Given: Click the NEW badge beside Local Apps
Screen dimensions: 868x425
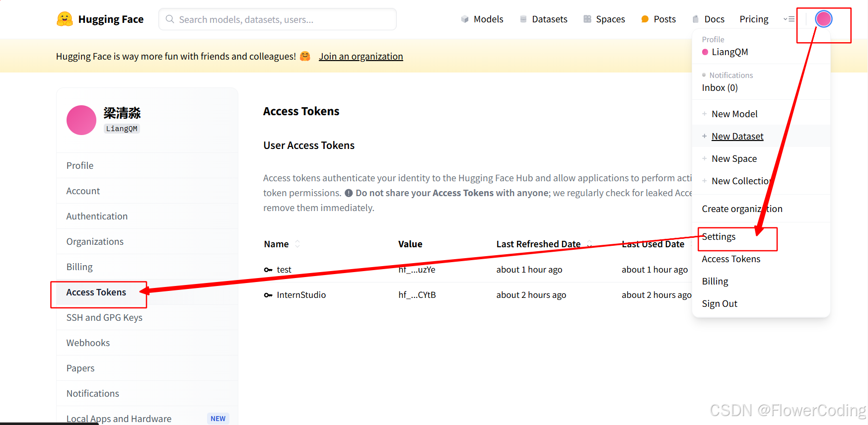Looking at the screenshot, I should click(218, 419).
